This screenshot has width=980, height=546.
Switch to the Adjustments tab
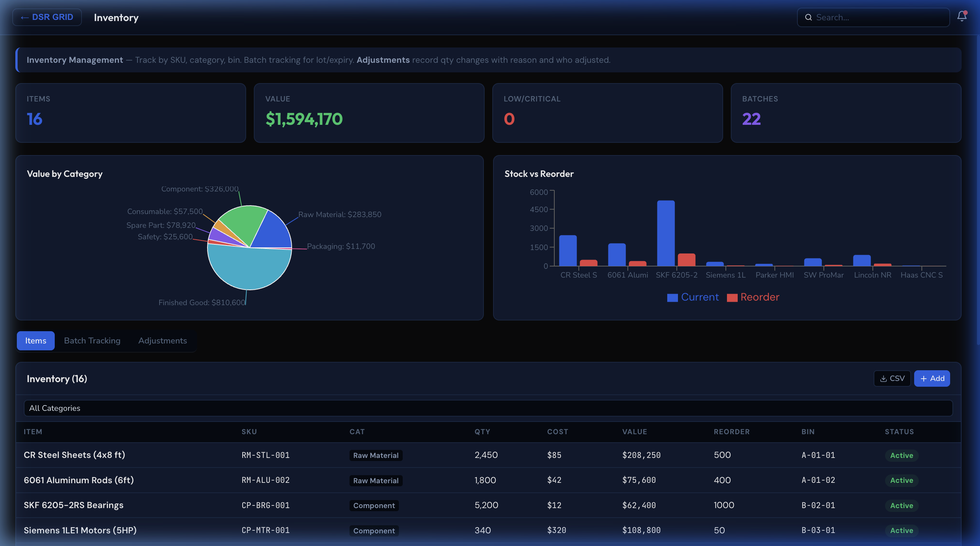[x=162, y=340]
